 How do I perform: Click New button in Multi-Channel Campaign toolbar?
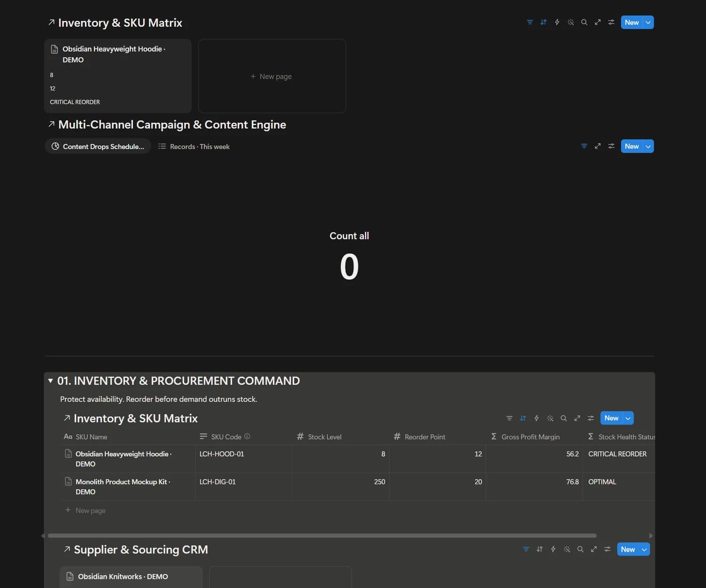coord(632,146)
